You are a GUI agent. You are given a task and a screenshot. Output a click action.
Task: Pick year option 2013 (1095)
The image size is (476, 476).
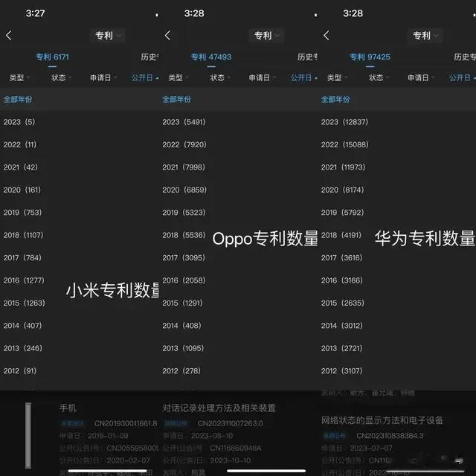(183, 348)
